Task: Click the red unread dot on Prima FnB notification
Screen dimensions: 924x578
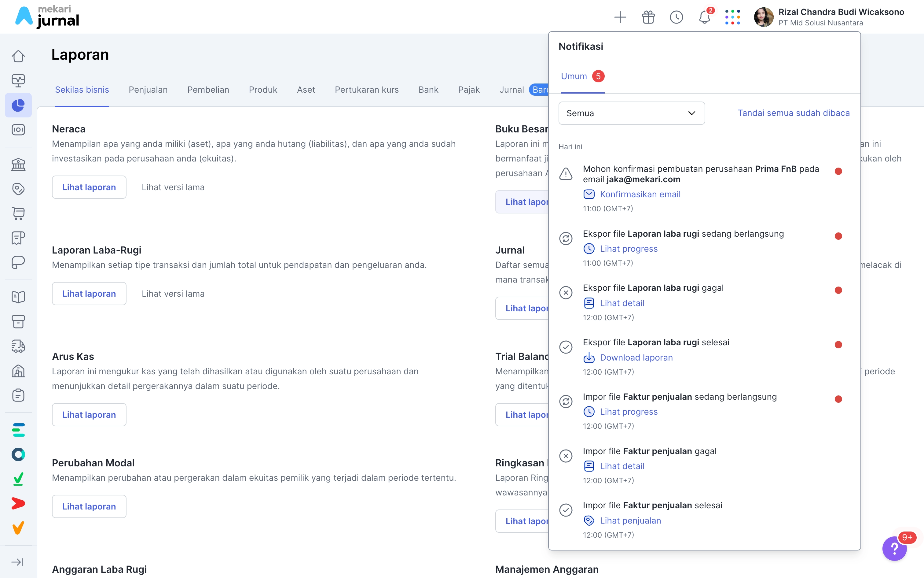Action: tap(838, 171)
